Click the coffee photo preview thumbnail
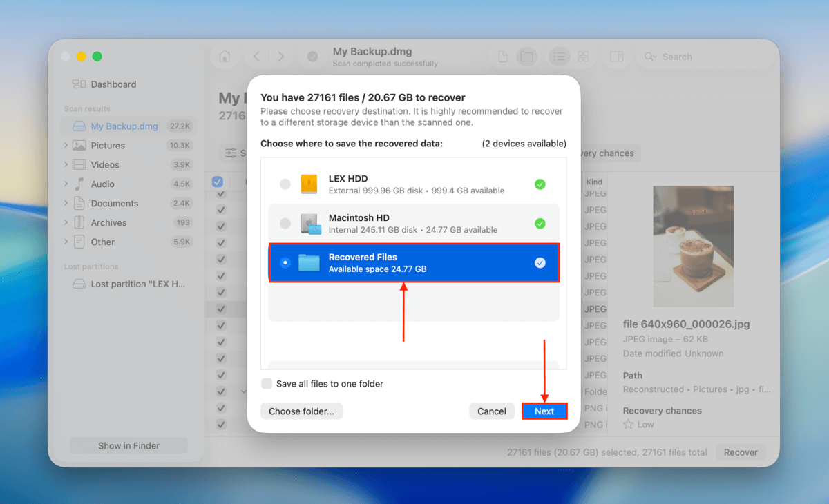Viewport: 829px width, 504px height. pos(693,246)
